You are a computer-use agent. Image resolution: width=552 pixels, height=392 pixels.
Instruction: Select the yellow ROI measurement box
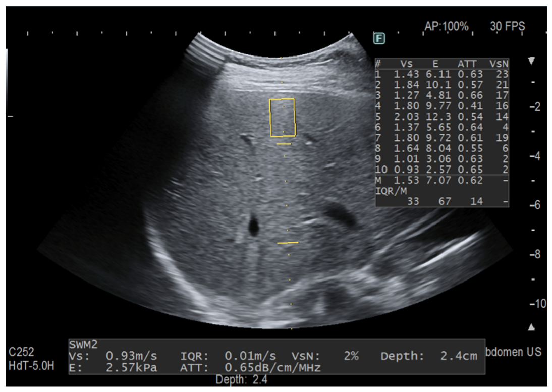coord(283,118)
